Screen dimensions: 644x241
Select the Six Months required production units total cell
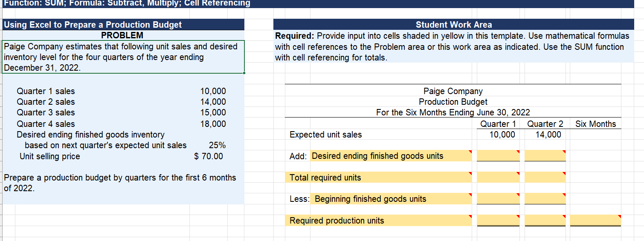click(595, 221)
